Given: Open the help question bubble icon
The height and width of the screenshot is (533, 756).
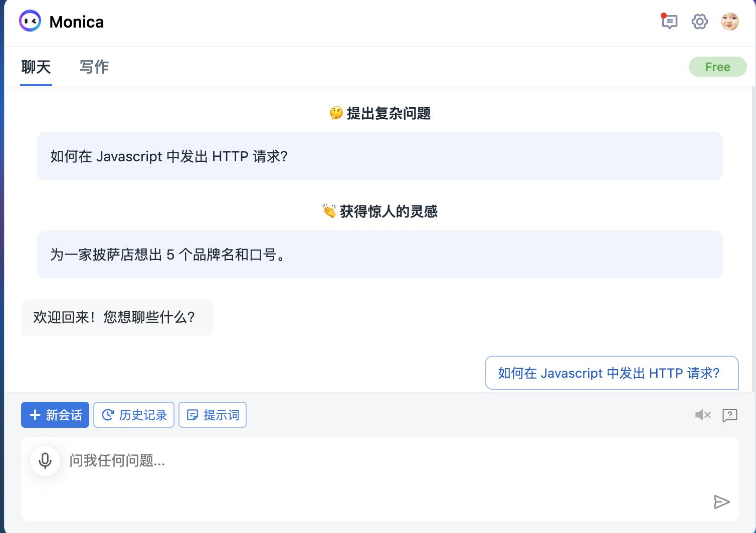Looking at the screenshot, I should 729,415.
